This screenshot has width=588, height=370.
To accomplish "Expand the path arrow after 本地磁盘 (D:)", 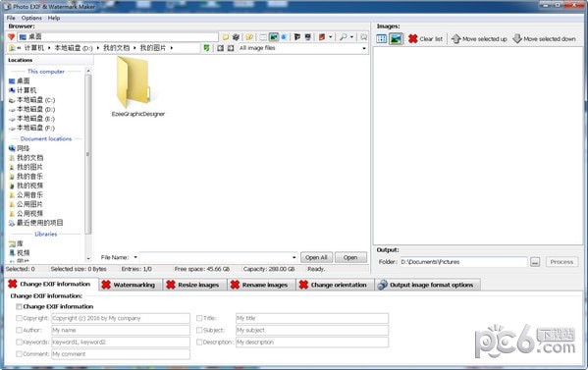I will [98, 48].
